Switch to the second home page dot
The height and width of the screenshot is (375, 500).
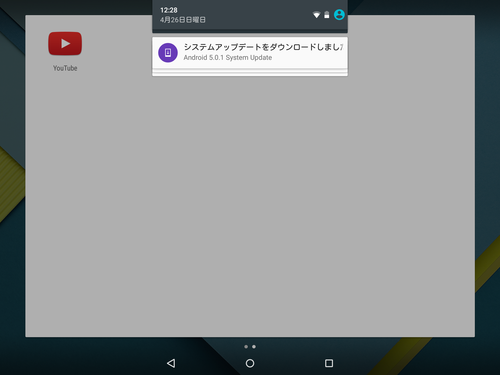pyautogui.click(x=254, y=347)
